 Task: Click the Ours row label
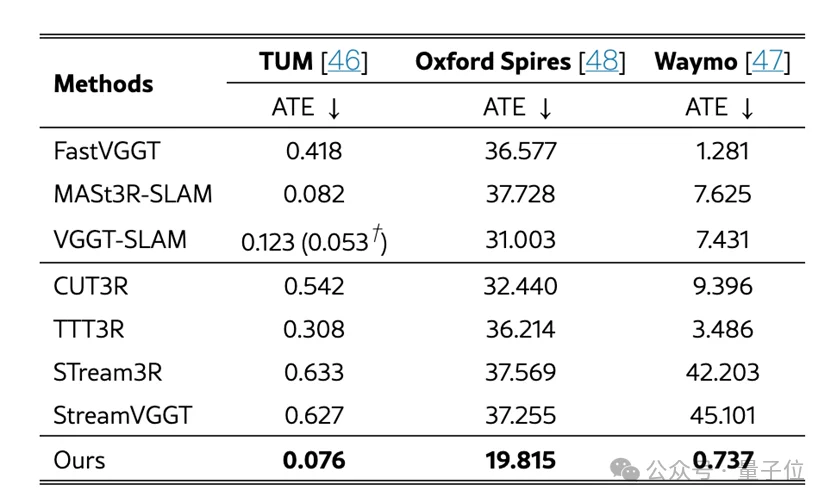[79, 461]
